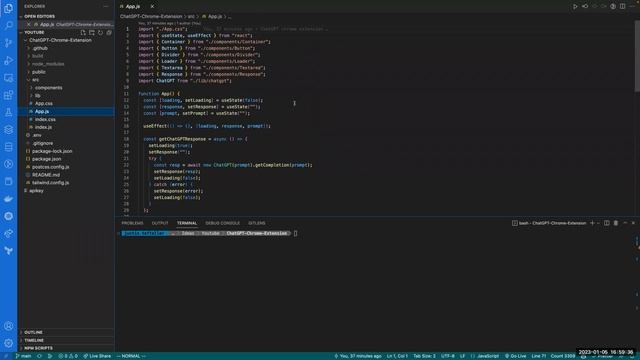The width and height of the screenshot is (640, 360).
Task: Open the database activity bar icon
Action: pyautogui.click(x=8, y=147)
